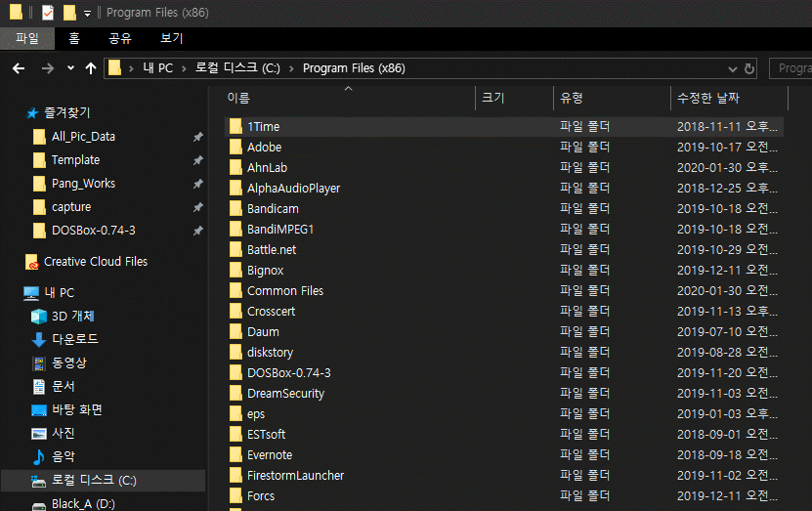Open the 동영상 folder in sidebar
This screenshot has width=812, height=511.
tap(68, 362)
